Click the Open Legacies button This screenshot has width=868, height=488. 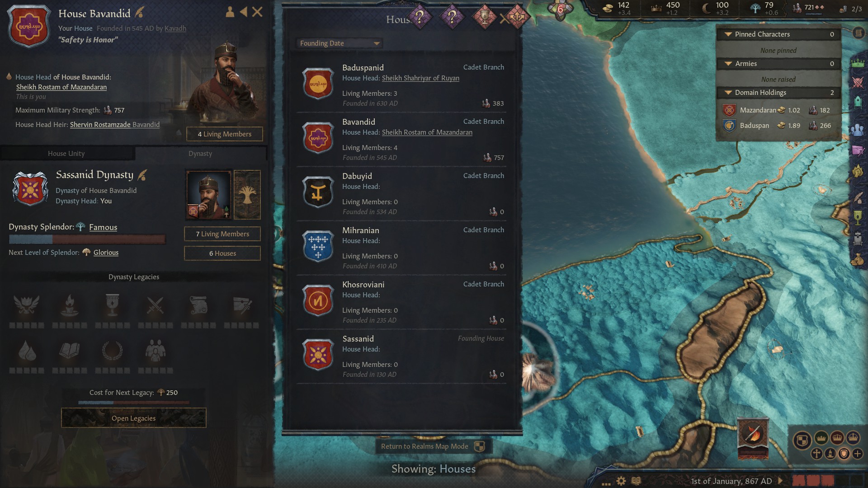pyautogui.click(x=134, y=418)
